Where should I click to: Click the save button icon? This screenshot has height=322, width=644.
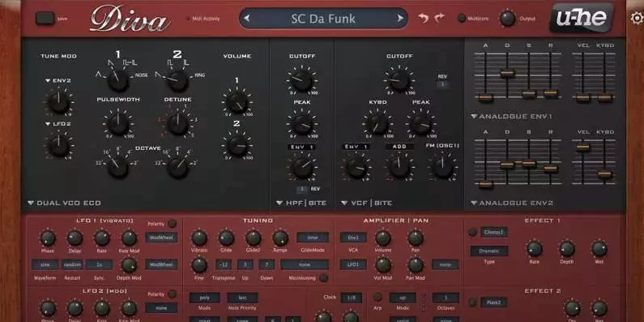45,18
